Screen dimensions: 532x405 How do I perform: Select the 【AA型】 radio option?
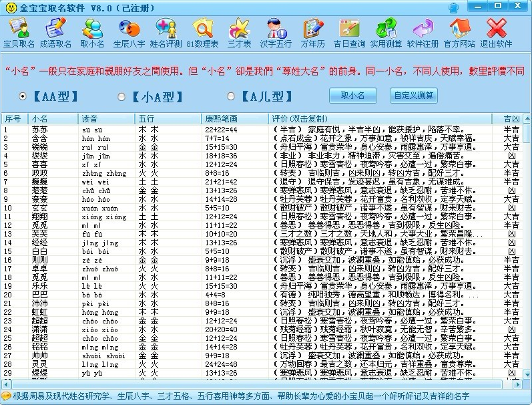[23, 96]
